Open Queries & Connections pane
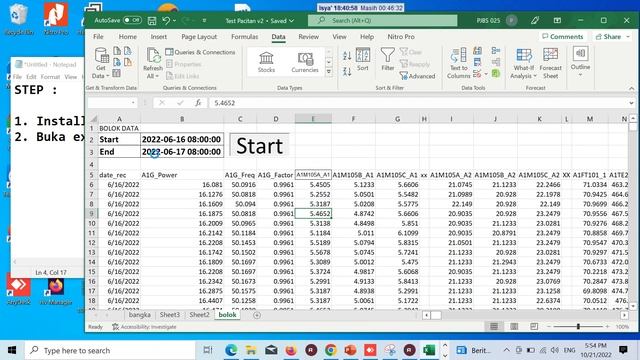This screenshot has width=640, height=360. click(x=200, y=52)
